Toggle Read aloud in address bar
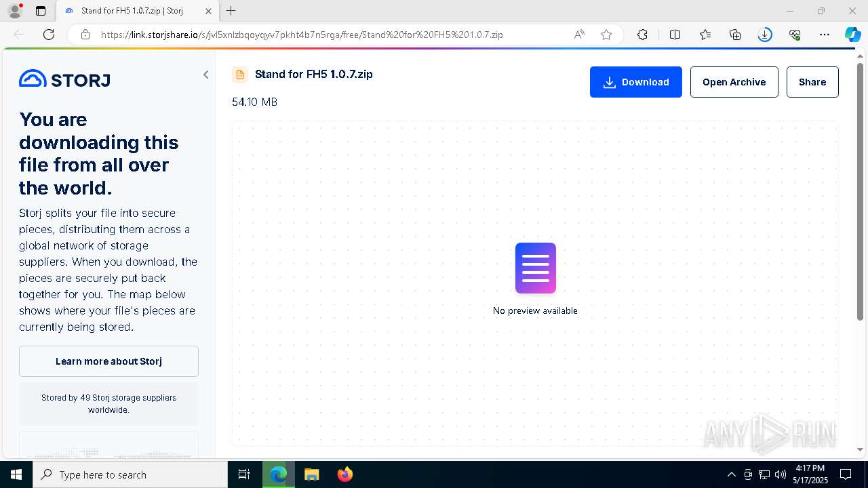Image resolution: width=868 pixels, height=488 pixels. 579,35
